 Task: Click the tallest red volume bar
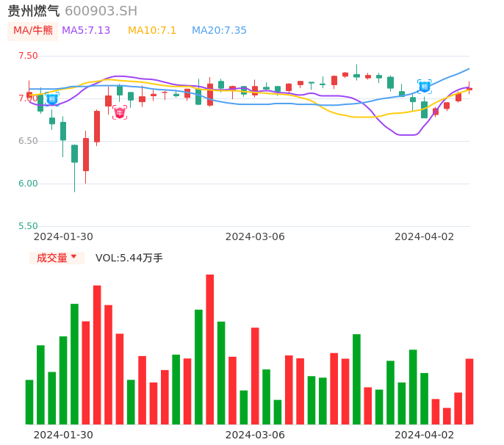coord(210,350)
